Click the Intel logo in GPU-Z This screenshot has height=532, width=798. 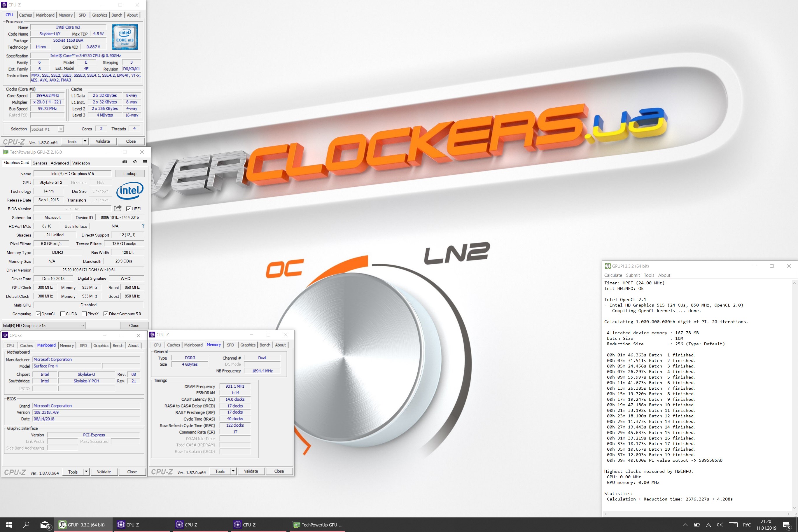click(x=130, y=191)
